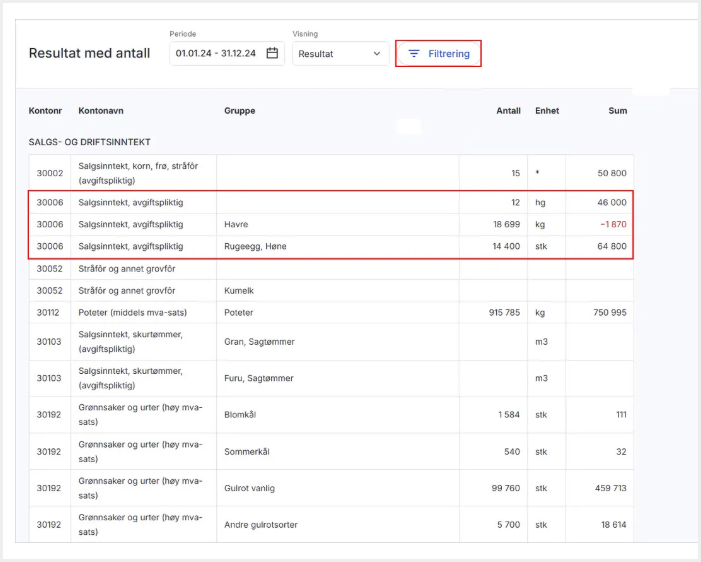The height and width of the screenshot is (562, 701).
Task: Click the Periode date range field
Action: pyautogui.click(x=216, y=54)
